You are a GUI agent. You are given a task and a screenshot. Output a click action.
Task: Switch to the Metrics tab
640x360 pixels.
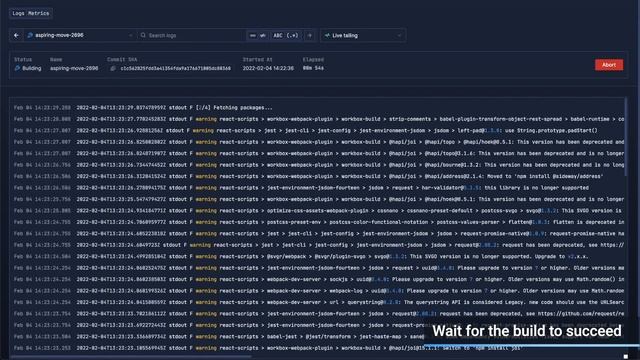(x=39, y=13)
